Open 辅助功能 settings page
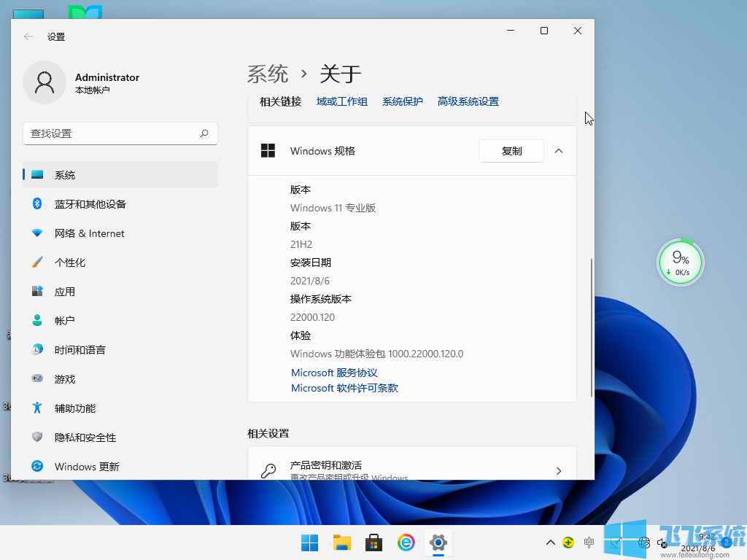The image size is (747, 560). pyautogui.click(x=76, y=408)
